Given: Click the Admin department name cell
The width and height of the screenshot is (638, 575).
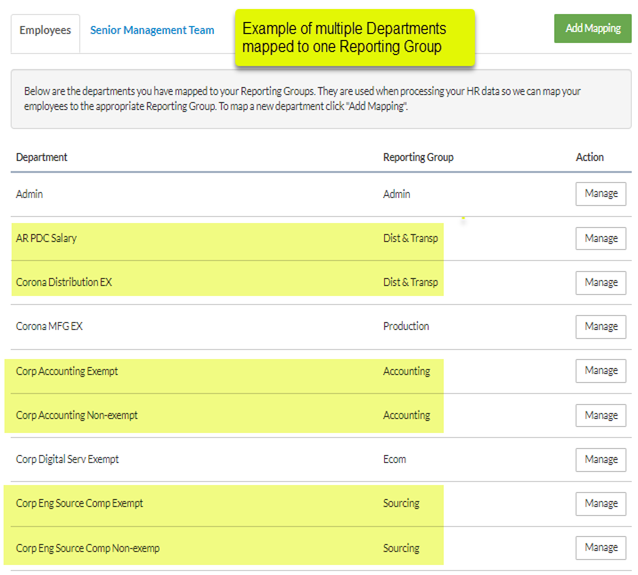Looking at the screenshot, I should tap(29, 194).
